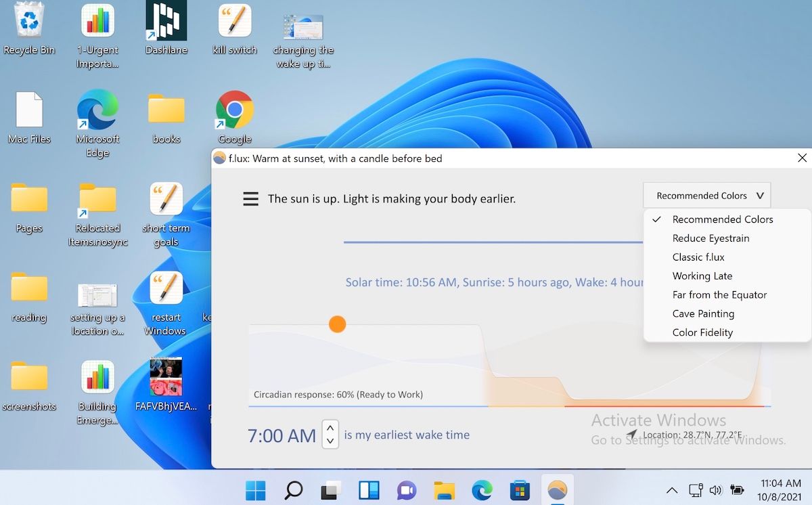Open the Recommended Colors dropdown
This screenshot has width=812, height=505.
coord(706,195)
